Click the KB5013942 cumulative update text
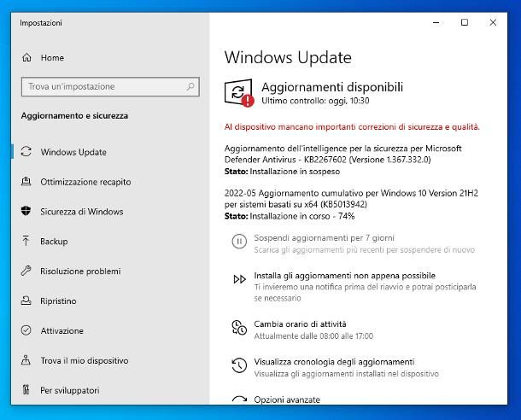The width and height of the screenshot is (521, 420). (351, 199)
